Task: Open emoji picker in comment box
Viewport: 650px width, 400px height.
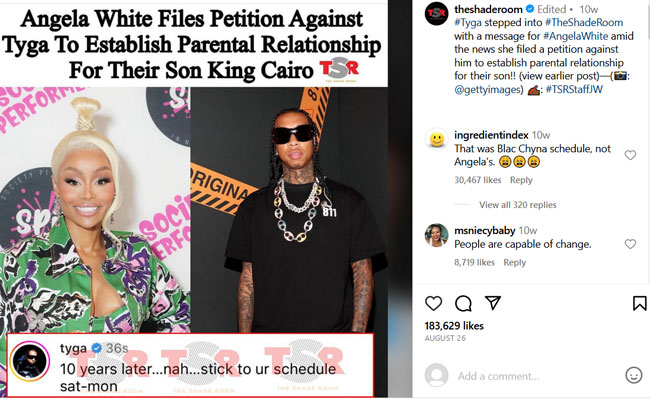Action: point(633,375)
